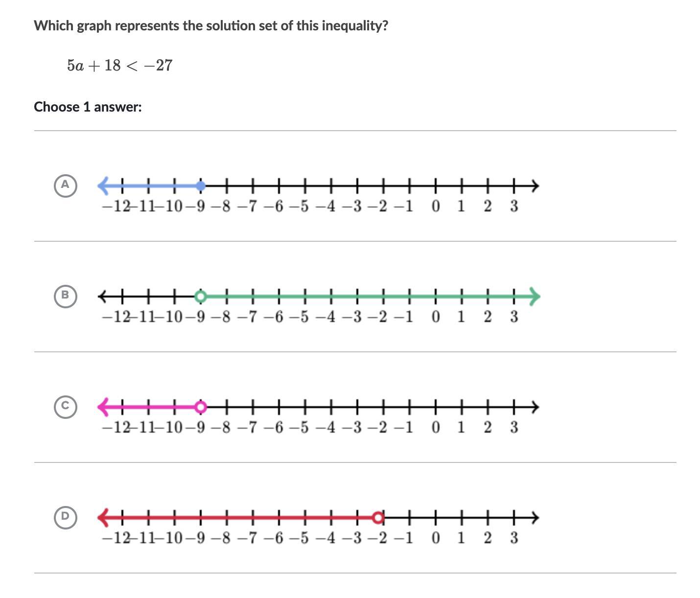The width and height of the screenshot is (700, 598).
Task: Choose option C radio button
Action: [x=66, y=407]
